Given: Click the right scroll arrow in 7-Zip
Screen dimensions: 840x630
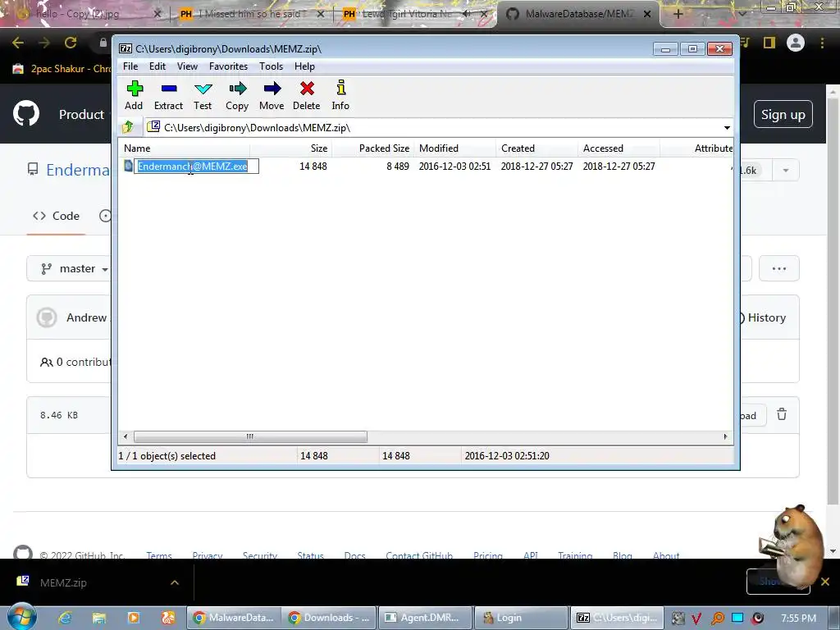Looking at the screenshot, I should pos(725,436).
